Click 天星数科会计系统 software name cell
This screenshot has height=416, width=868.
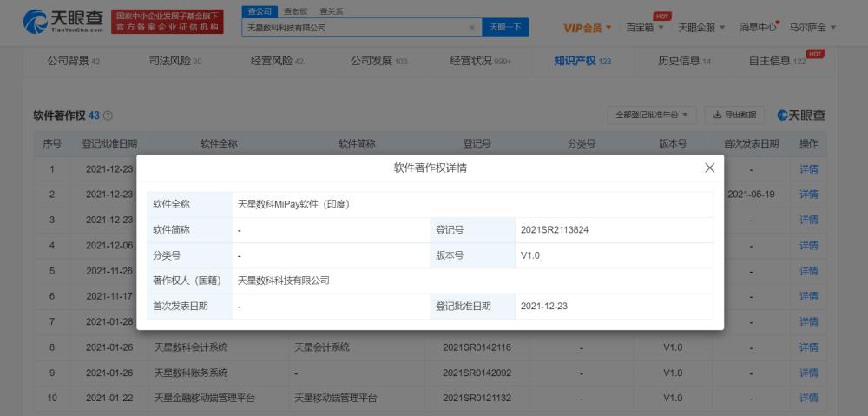(191, 347)
